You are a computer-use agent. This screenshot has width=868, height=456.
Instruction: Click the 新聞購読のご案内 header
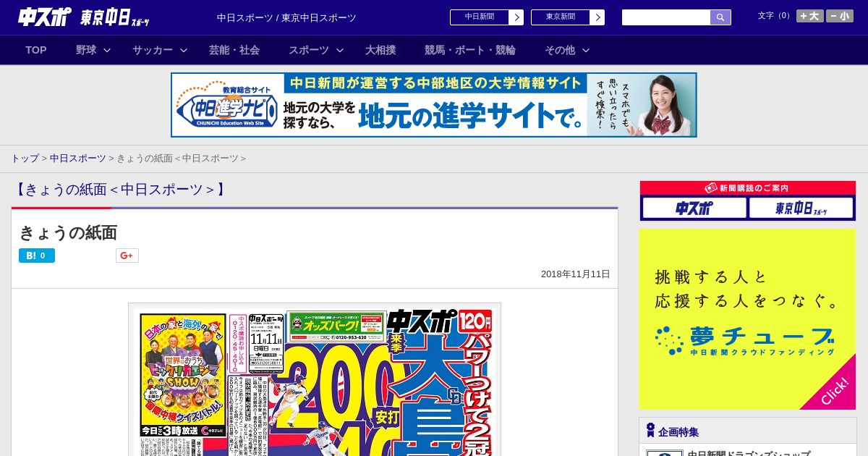tap(747, 188)
